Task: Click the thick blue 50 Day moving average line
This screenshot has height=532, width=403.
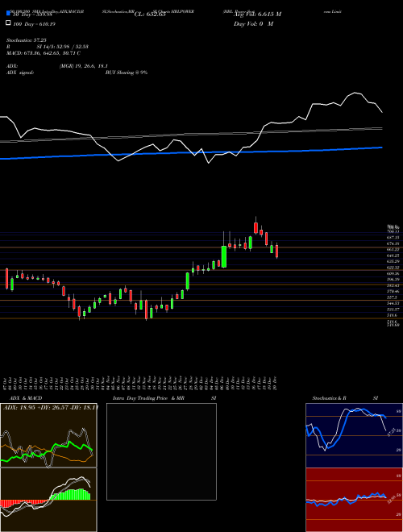Action: (191, 152)
